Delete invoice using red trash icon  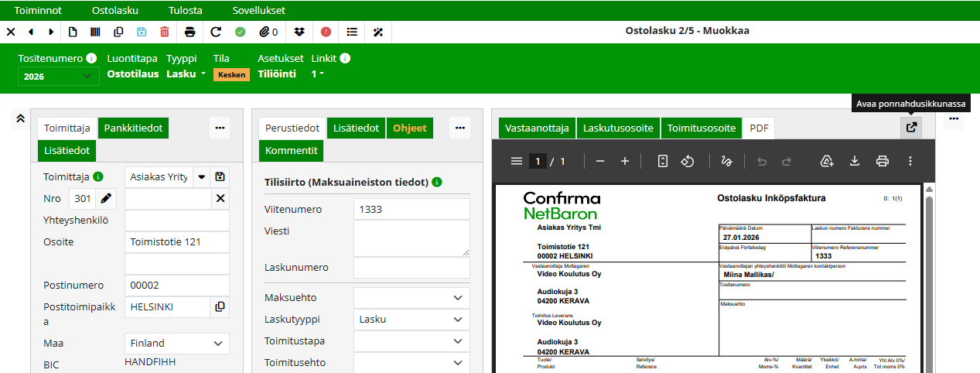point(164,32)
